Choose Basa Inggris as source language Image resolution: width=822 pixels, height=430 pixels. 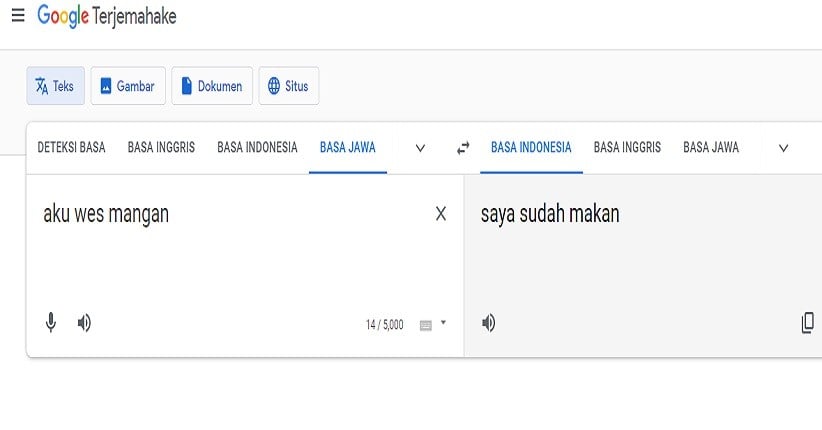pyautogui.click(x=161, y=147)
